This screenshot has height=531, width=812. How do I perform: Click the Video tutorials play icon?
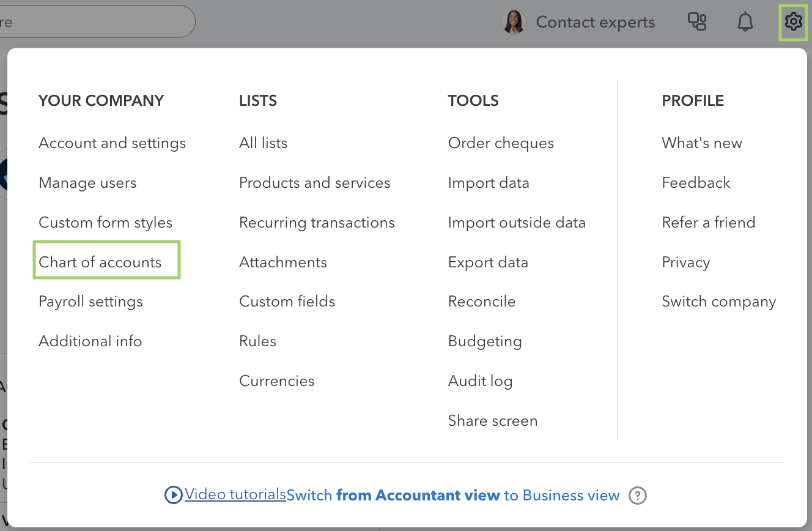point(174,495)
